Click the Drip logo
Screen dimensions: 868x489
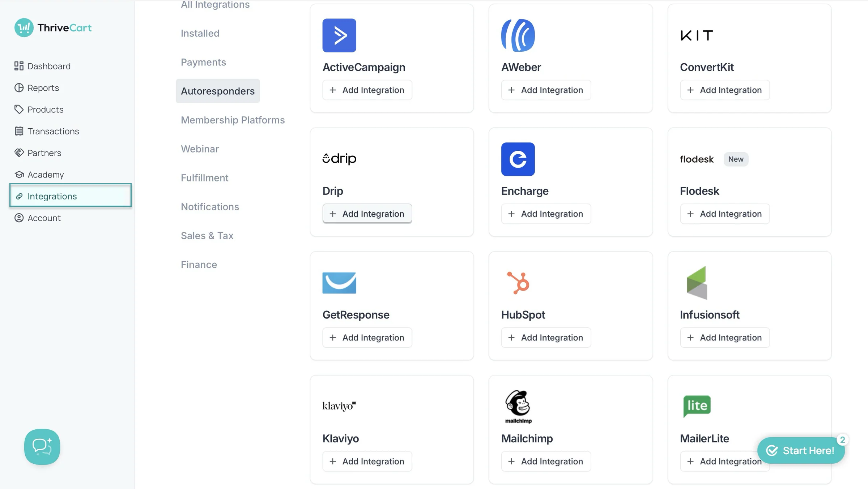tap(339, 159)
